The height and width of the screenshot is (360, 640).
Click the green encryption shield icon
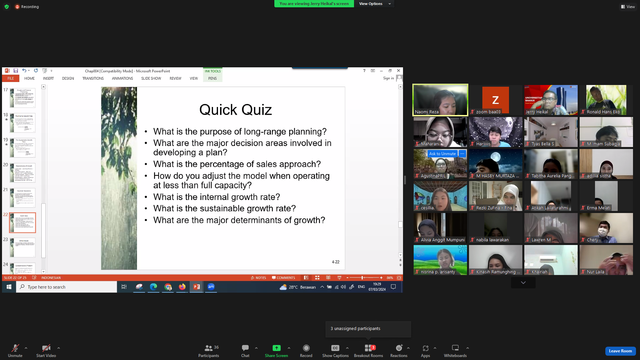click(7, 7)
